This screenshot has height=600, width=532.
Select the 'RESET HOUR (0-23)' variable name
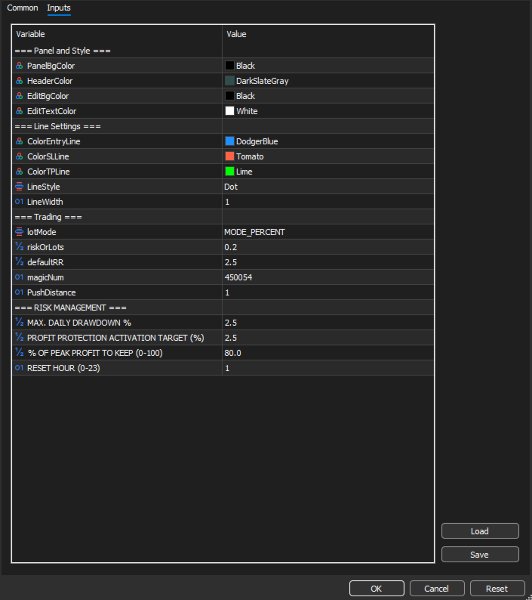(x=64, y=368)
